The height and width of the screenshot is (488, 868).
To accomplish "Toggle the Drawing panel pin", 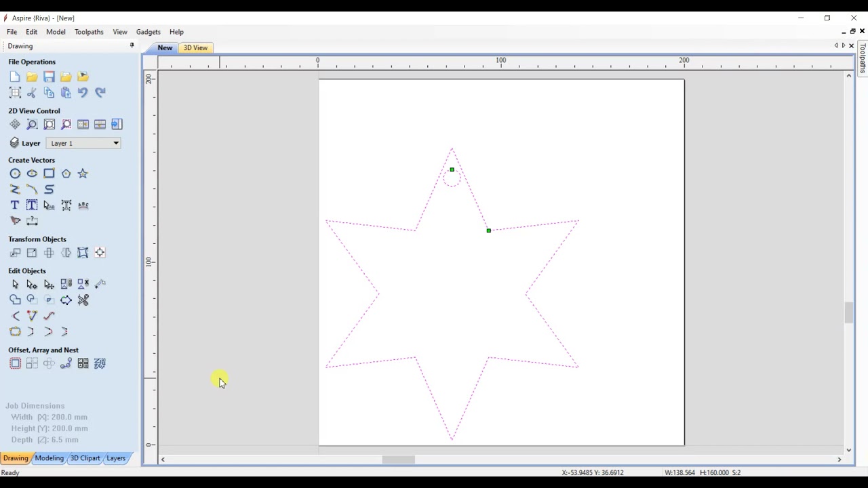I will coord(132,45).
